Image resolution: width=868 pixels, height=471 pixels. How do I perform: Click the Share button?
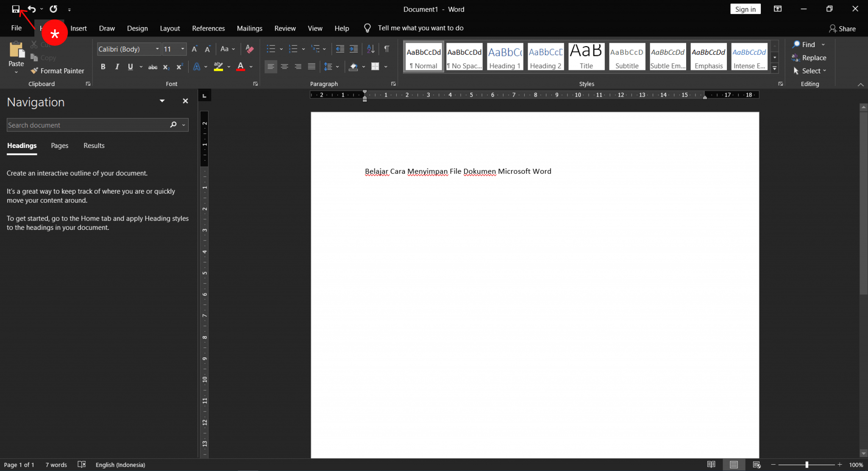point(842,28)
